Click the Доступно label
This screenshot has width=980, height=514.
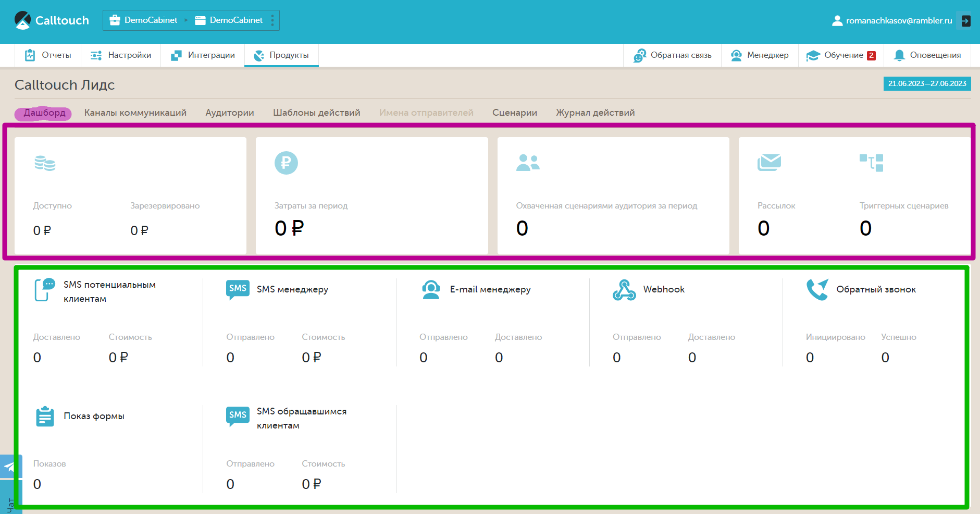[53, 206]
